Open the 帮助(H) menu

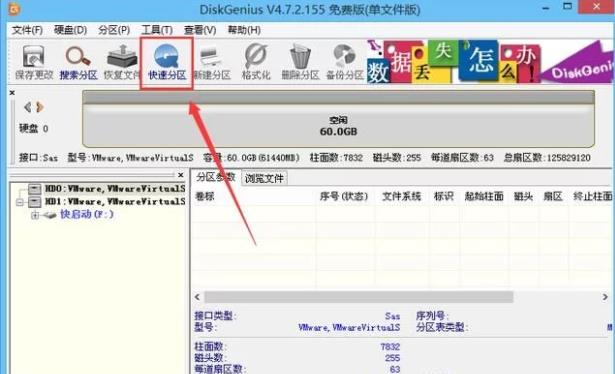(x=244, y=30)
